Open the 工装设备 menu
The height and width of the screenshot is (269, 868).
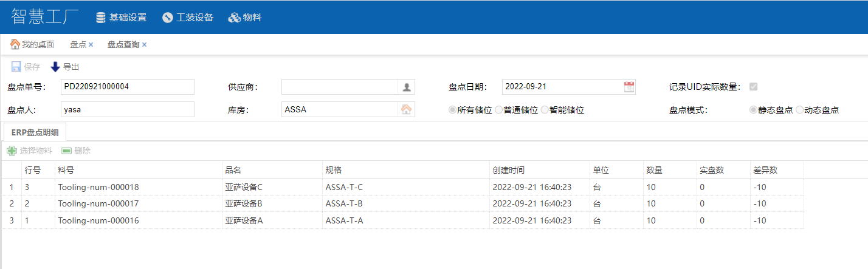click(188, 18)
